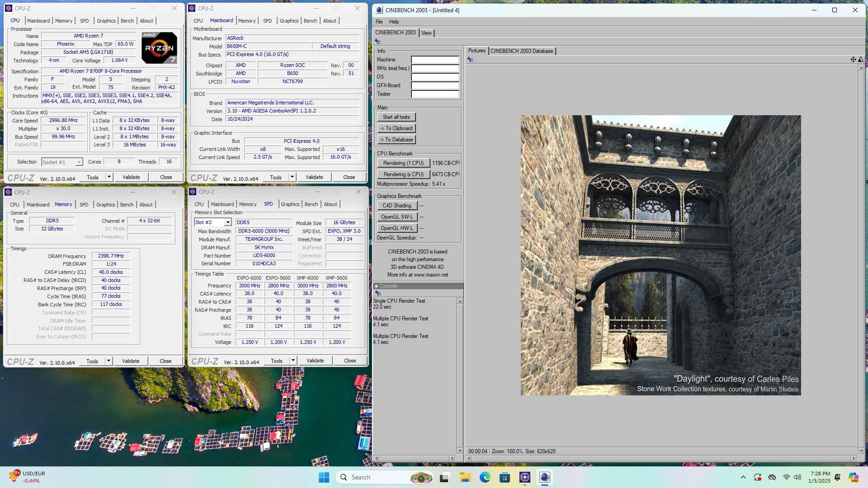
Task: Run Rendering (x CPU) benchmark
Action: (403, 174)
